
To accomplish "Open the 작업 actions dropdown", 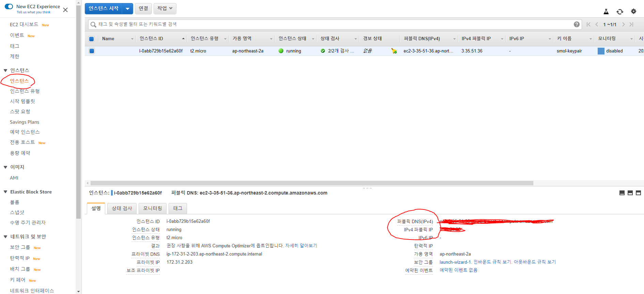I will point(165,9).
